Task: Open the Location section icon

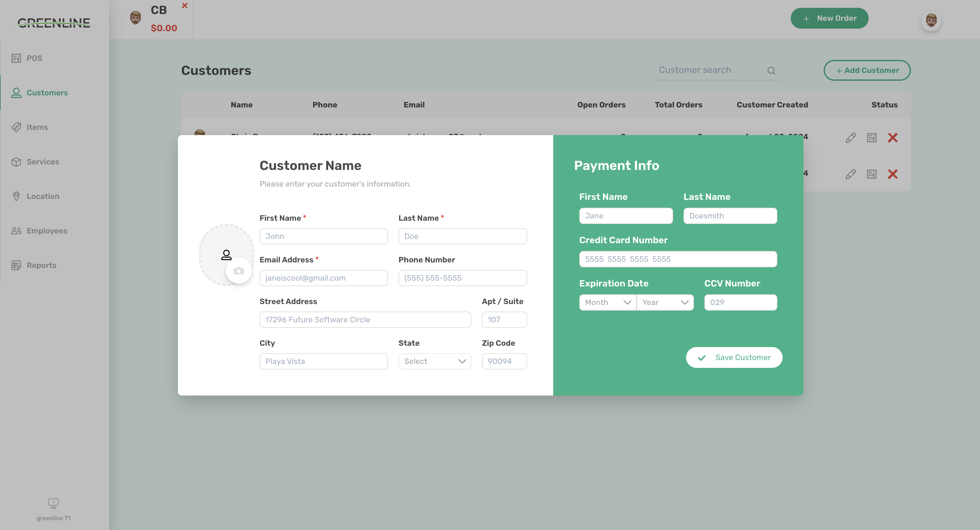Action: (x=16, y=196)
